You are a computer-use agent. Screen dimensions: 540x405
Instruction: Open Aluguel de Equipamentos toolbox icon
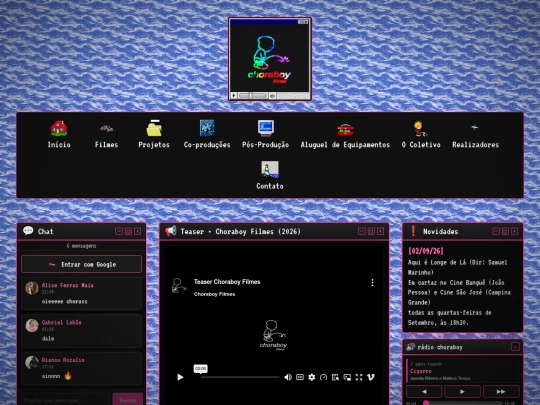click(345, 129)
